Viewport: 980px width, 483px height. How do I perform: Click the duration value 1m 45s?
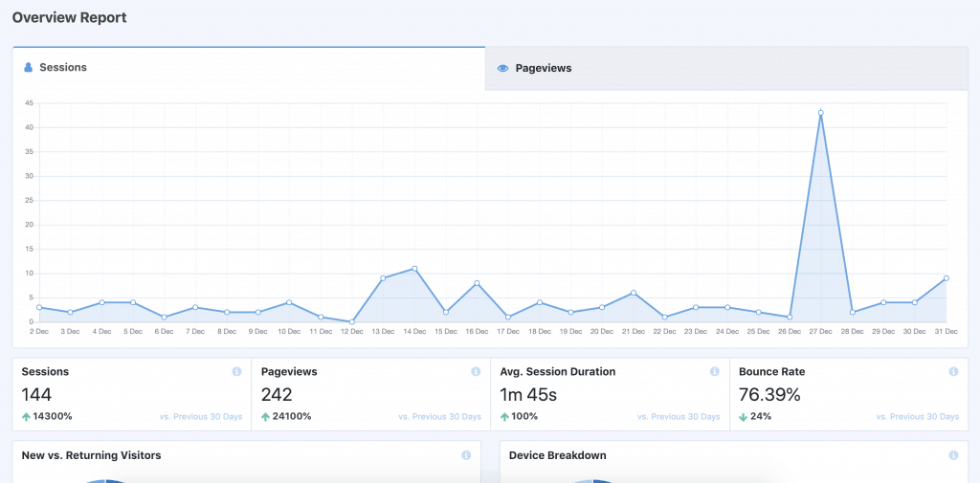528,395
